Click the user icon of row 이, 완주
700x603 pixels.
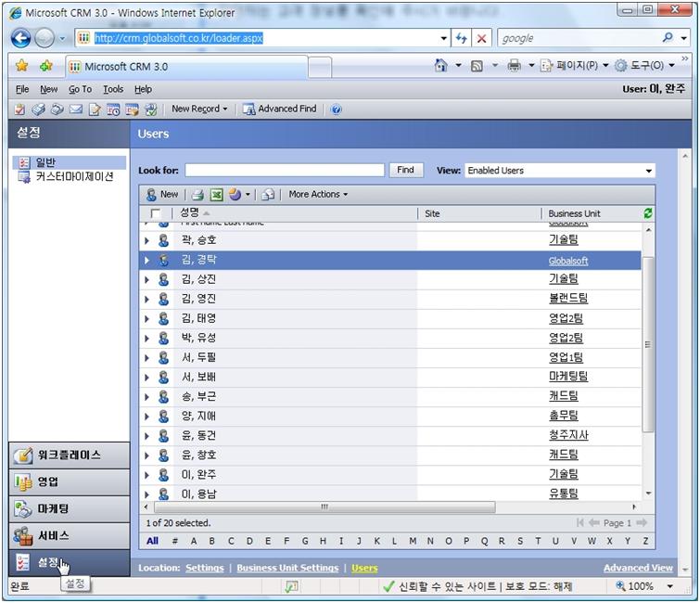[164, 474]
